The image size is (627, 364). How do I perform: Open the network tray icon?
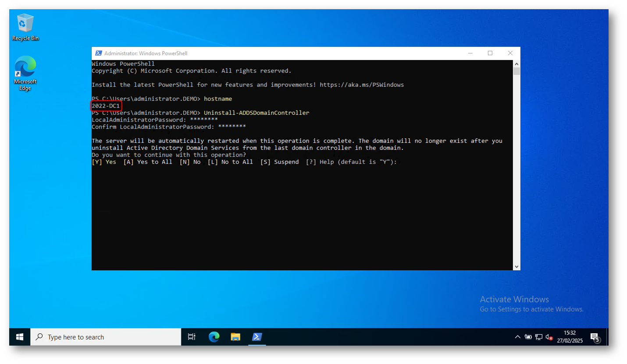click(x=539, y=337)
